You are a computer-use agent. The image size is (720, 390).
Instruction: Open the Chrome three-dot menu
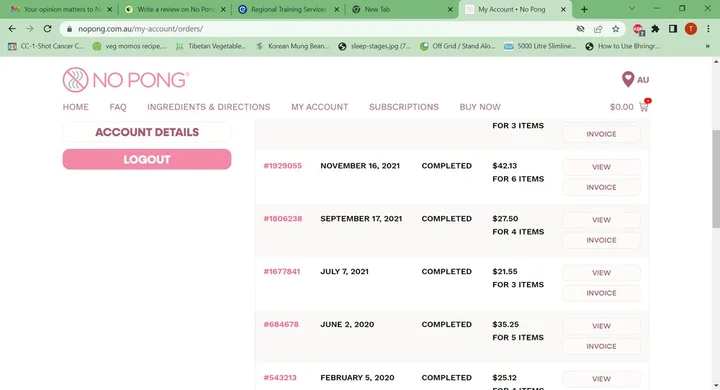[x=708, y=29]
